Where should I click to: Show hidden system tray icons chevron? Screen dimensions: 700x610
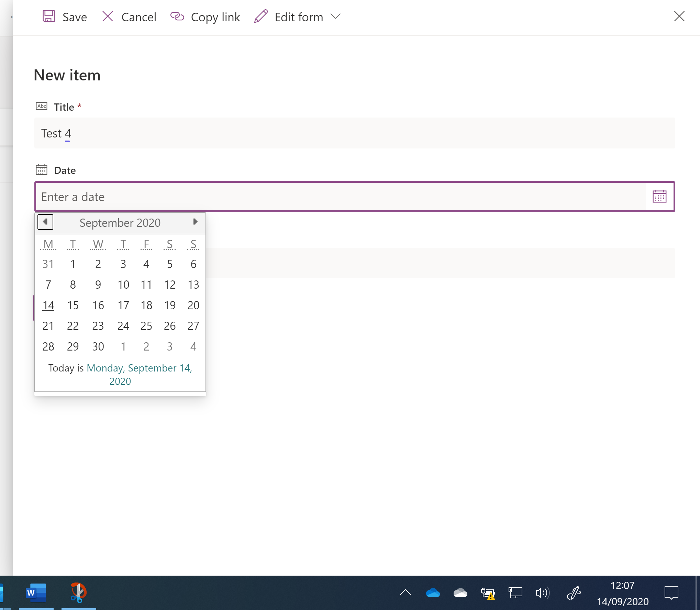pos(405,592)
